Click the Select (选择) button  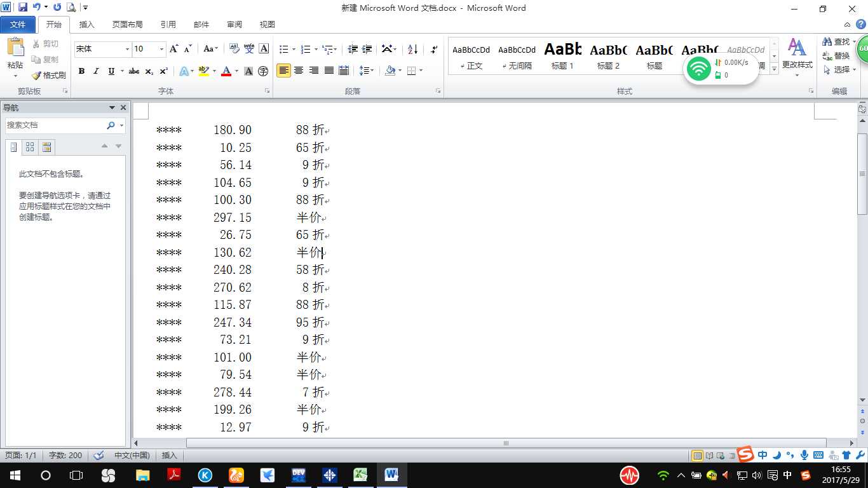point(837,69)
